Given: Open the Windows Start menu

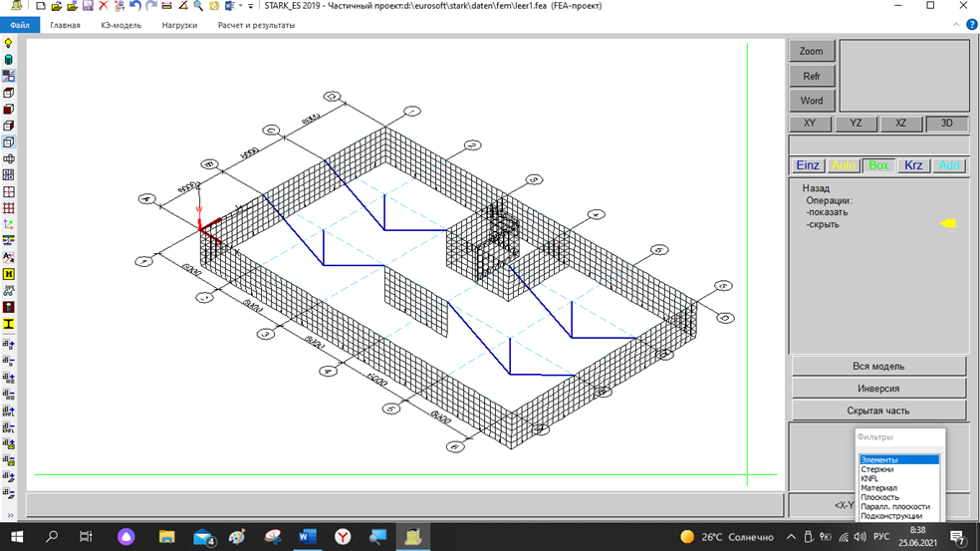Looking at the screenshot, I should point(17,537).
